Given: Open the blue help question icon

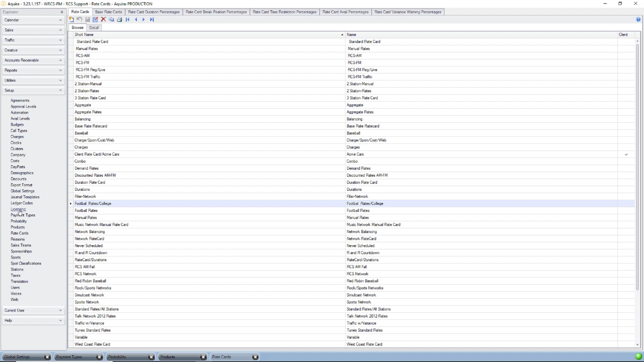Looking at the screenshot, I should pos(638,19).
